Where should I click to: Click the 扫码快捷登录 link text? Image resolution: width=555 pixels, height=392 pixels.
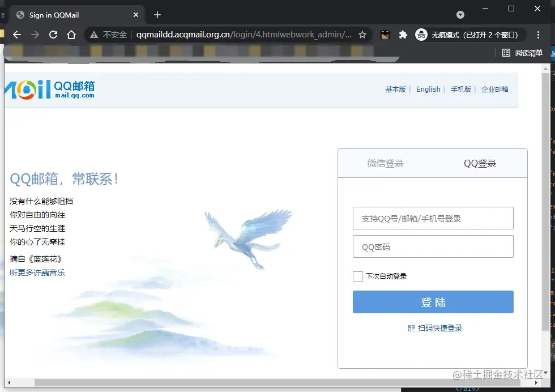[440, 328]
